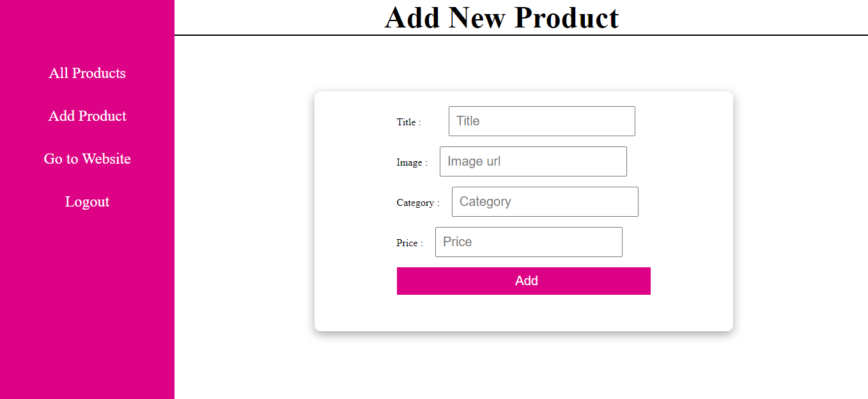Click the white product form card
Screen dimensions: 868x399
(x=523, y=313)
